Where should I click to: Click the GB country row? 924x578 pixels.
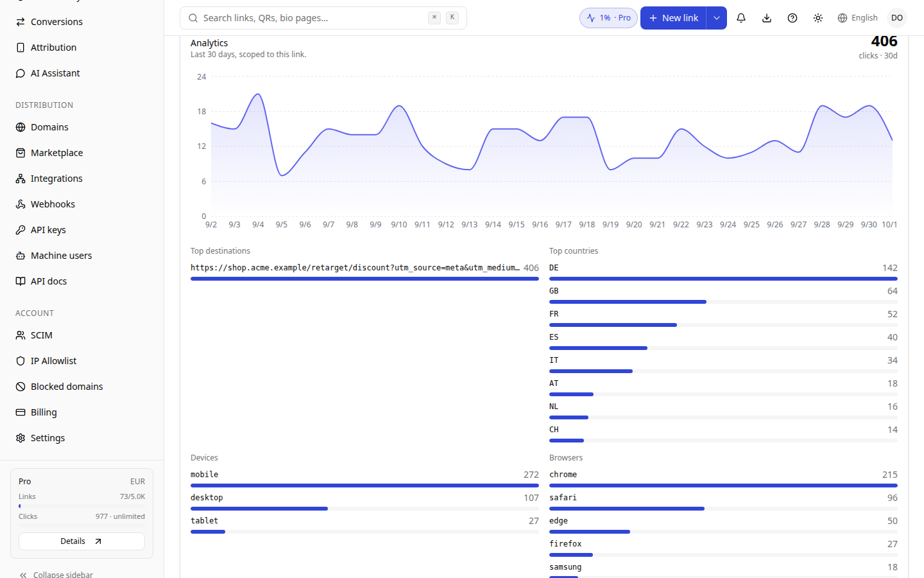pyautogui.click(x=723, y=295)
